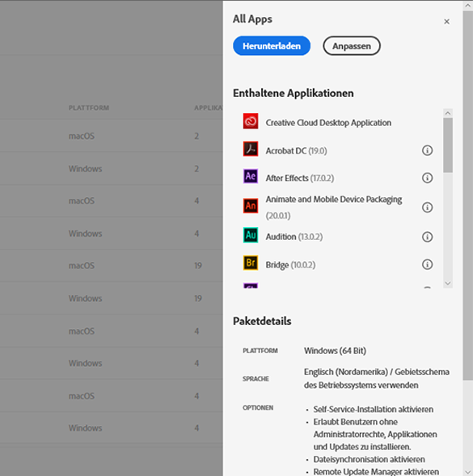Click the outer scrollbar down arrow

(x=467, y=471)
